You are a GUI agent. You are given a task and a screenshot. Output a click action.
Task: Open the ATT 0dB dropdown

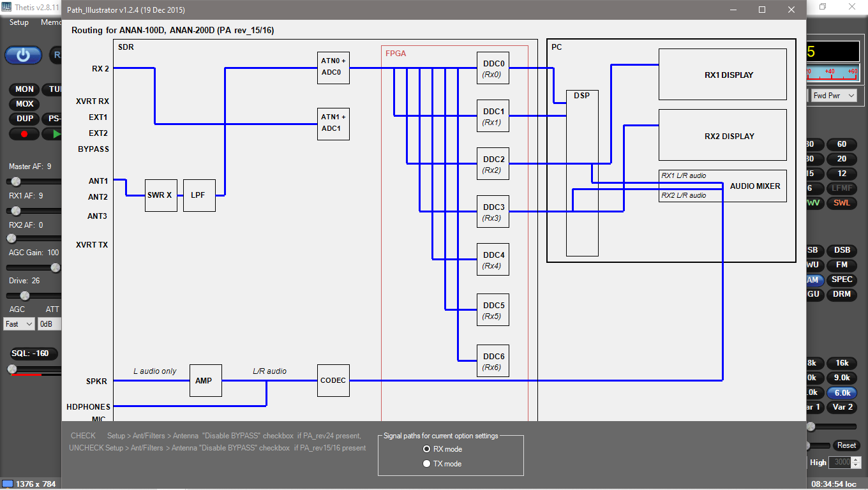click(50, 324)
